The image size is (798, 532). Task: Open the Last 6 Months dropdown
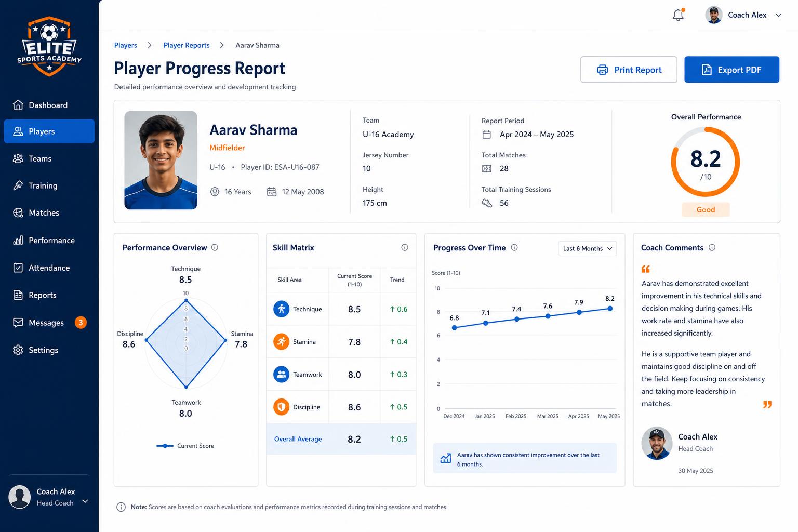pyautogui.click(x=588, y=248)
